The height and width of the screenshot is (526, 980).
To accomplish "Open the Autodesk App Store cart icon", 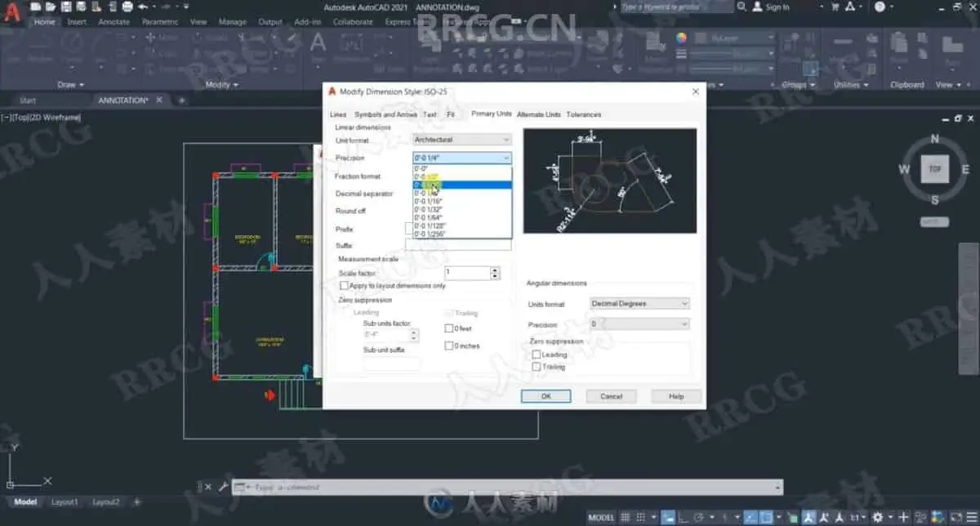I will tap(835, 7).
